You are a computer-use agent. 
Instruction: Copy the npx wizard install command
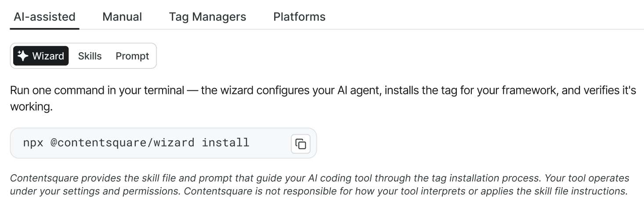[301, 143]
